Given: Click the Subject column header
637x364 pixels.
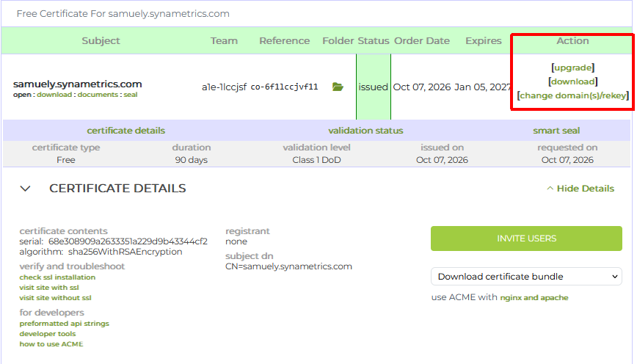Looking at the screenshot, I should (x=101, y=40).
